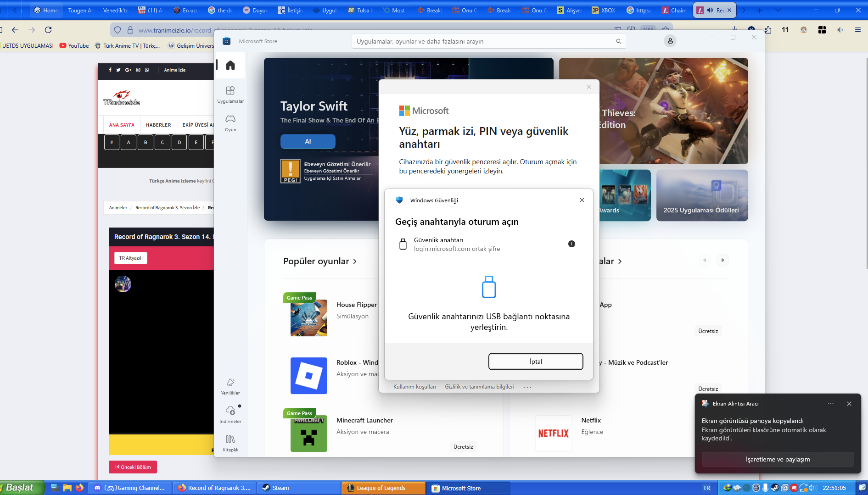
Task: Open the 2025 Uygulaması Ödülleri card
Action: point(702,195)
